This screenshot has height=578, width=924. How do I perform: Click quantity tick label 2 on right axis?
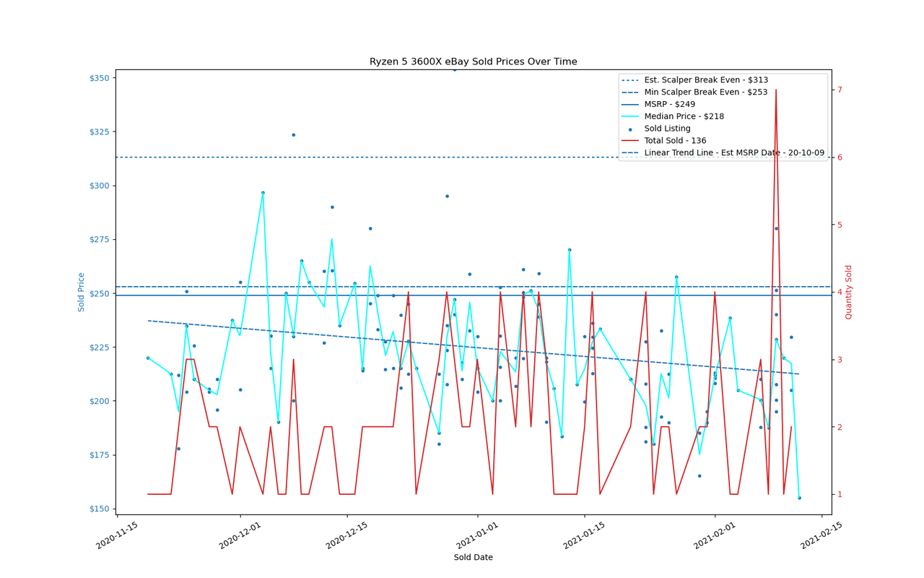[840, 427]
